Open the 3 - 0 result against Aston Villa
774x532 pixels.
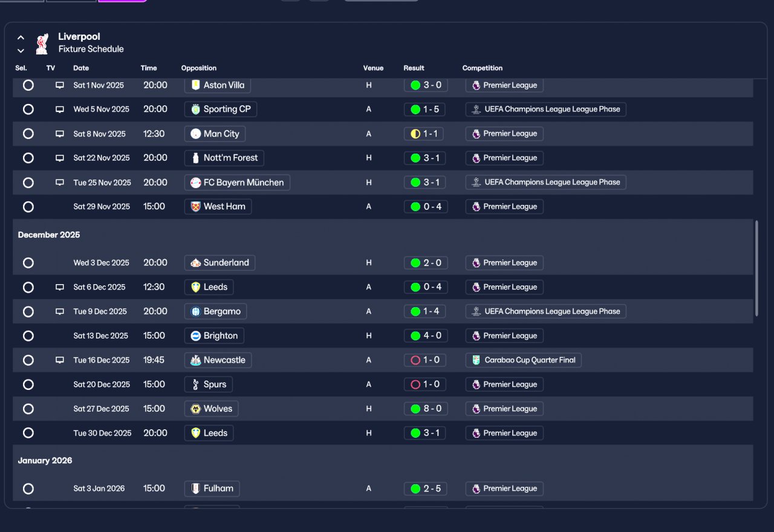pyautogui.click(x=426, y=85)
